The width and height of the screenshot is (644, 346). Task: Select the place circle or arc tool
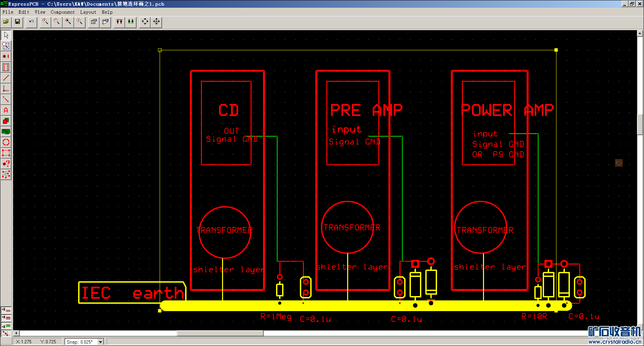tap(6, 142)
